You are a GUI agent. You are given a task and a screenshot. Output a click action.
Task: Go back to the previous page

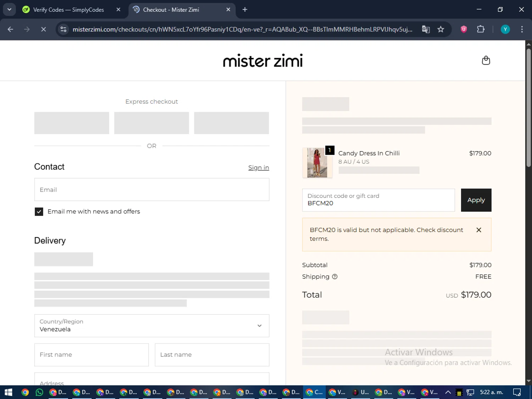pyautogui.click(x=10, y=29)
